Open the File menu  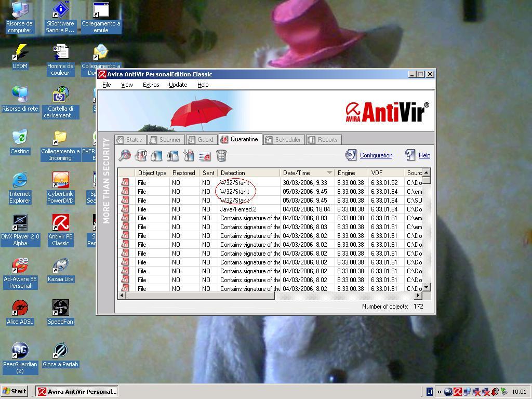107,85
